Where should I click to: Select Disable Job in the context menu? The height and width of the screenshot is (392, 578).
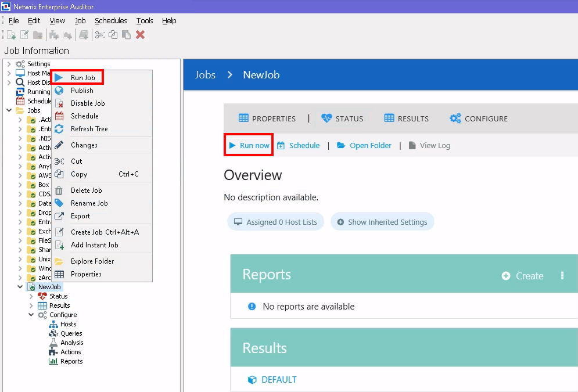click(x=88, y=103)
